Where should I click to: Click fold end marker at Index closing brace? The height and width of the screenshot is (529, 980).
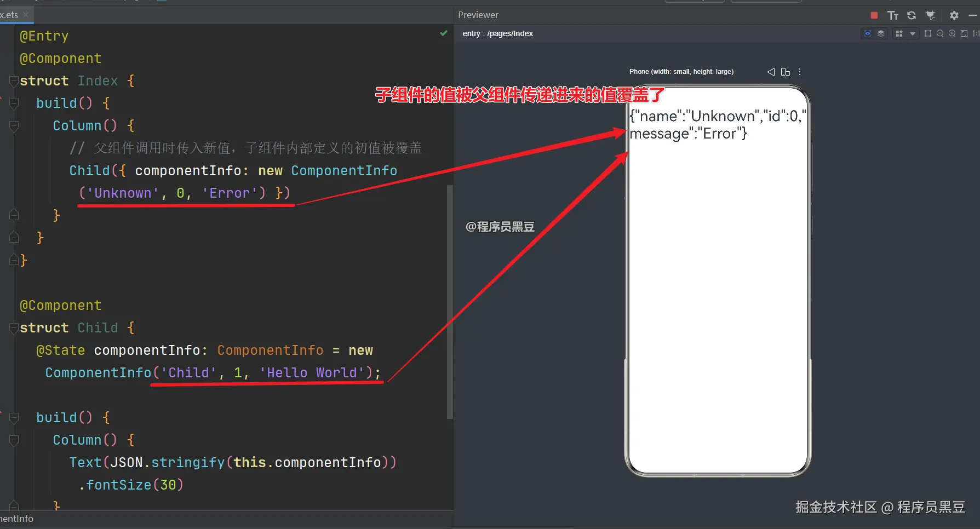point(14,260)
